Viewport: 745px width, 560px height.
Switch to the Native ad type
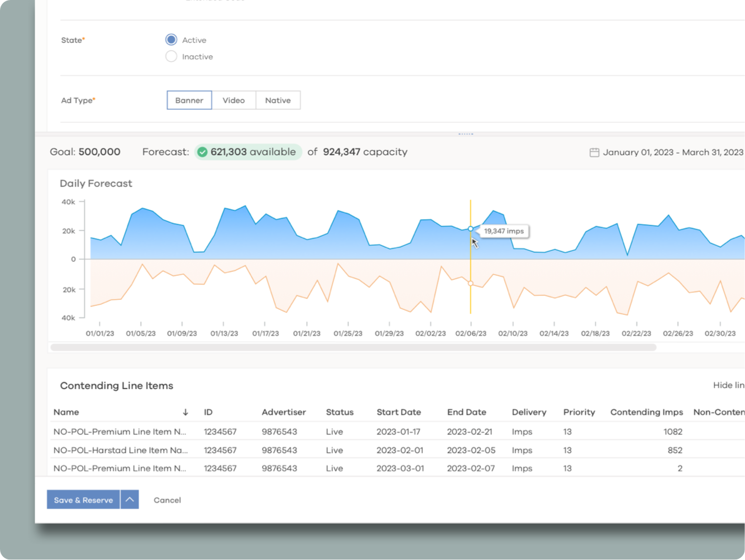pos(278,100)
